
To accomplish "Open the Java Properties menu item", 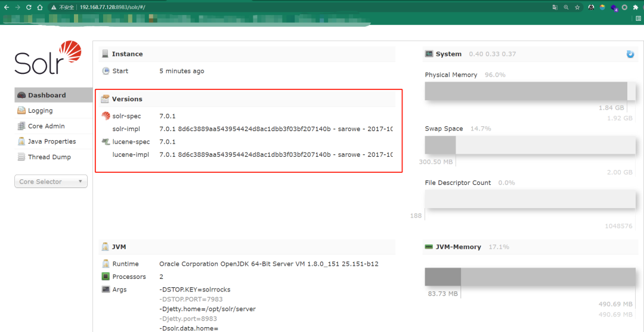I will [x=54, y=141].
